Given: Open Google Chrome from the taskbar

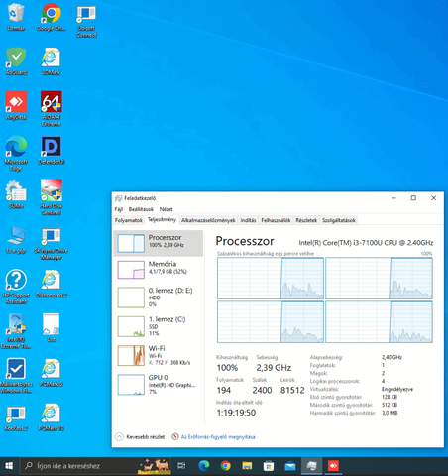Looking at the screenshot, I should click(x=225, y=466).
